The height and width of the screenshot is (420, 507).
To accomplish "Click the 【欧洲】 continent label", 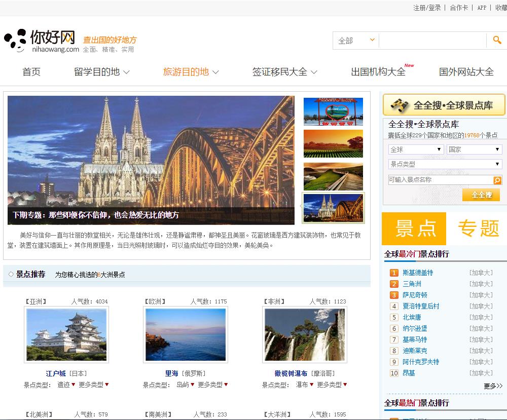I will (155, 301).
